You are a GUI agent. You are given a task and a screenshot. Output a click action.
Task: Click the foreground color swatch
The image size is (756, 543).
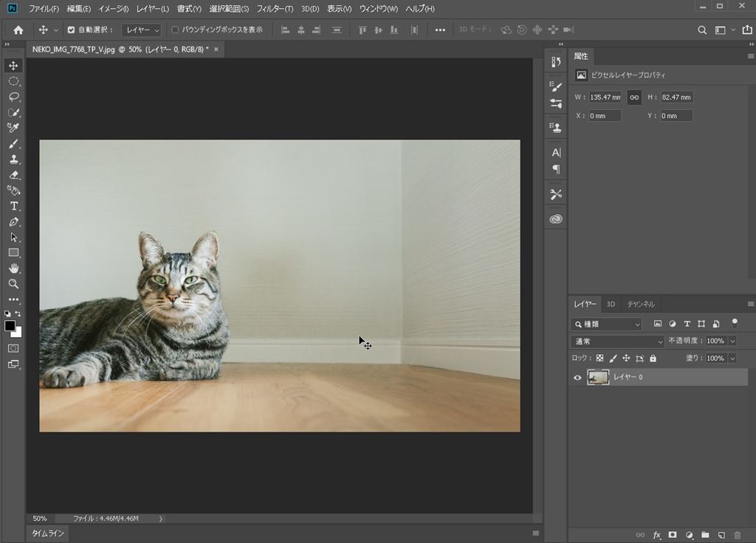[10, 325]
